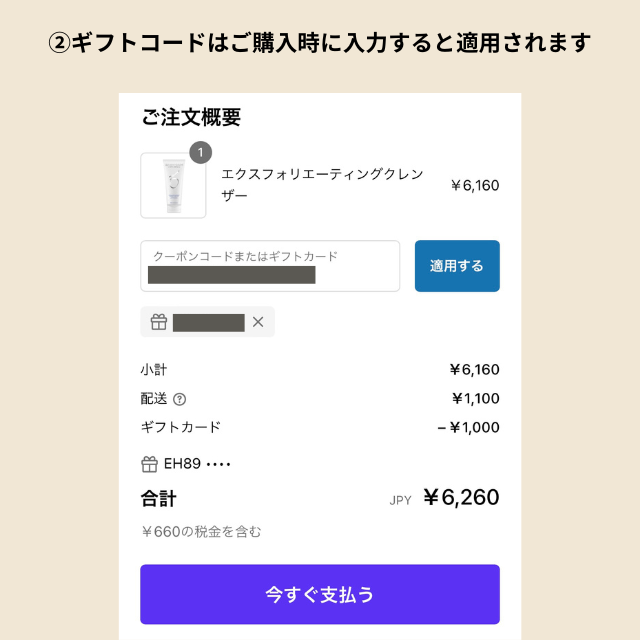640x640 pixels.
Task: Click the exfoliating cleanser product thumbnail
Action: coord(173,186)
